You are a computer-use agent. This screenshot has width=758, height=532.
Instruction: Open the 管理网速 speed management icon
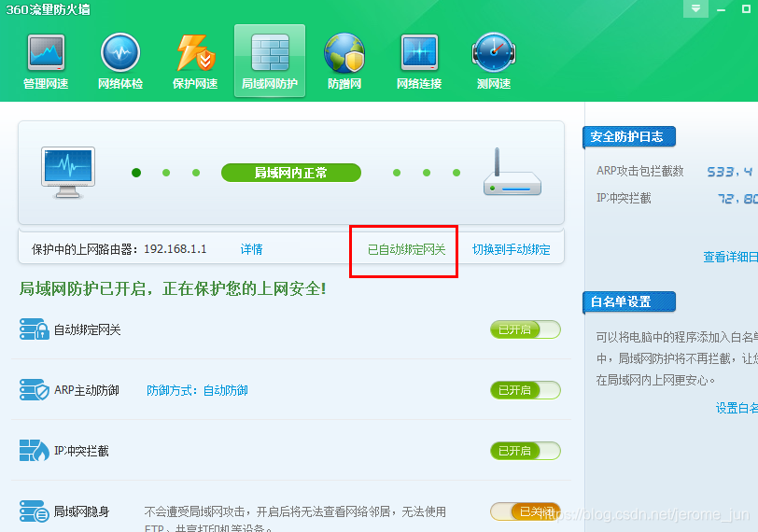coord(46,62)
